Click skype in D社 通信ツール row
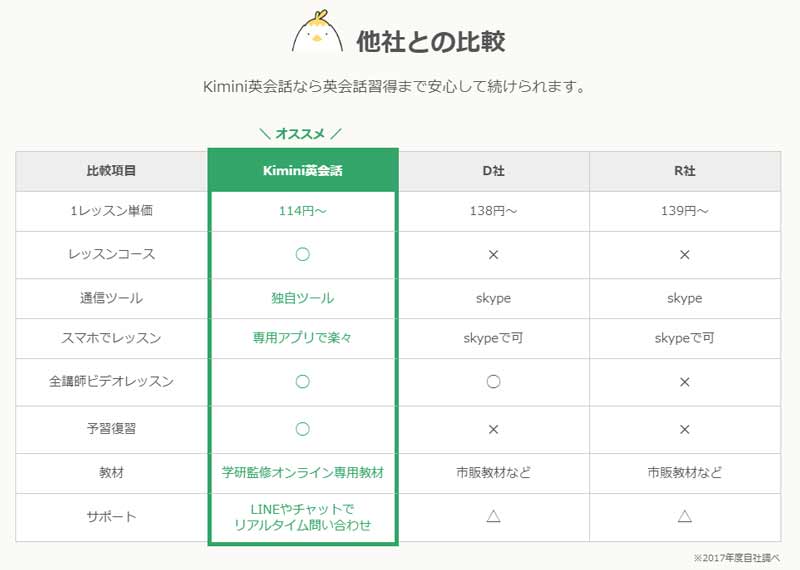 coord(493,298)
